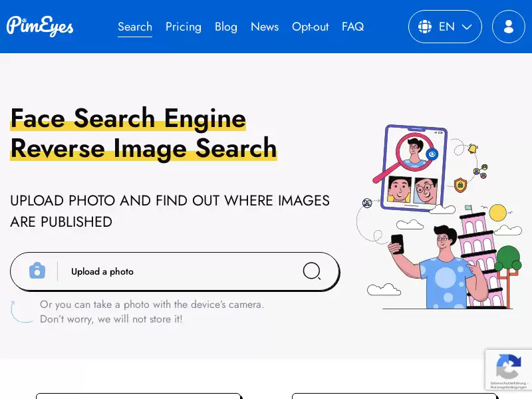Image resolution: width=532 pixels, height=399 pixels.
Task: Open the News section
Action: [x=265, y=27]
